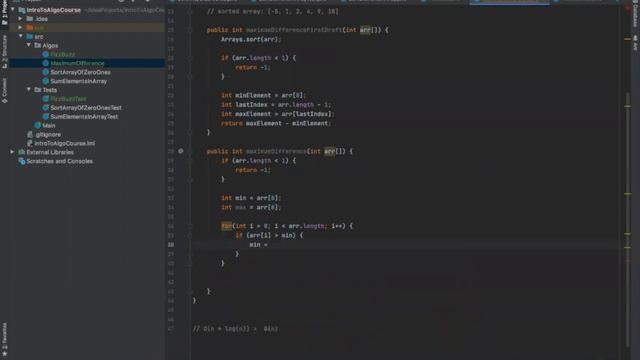Open the Ant tool window tab
This screenshot has height=360, width=640.
coord(635,43)
